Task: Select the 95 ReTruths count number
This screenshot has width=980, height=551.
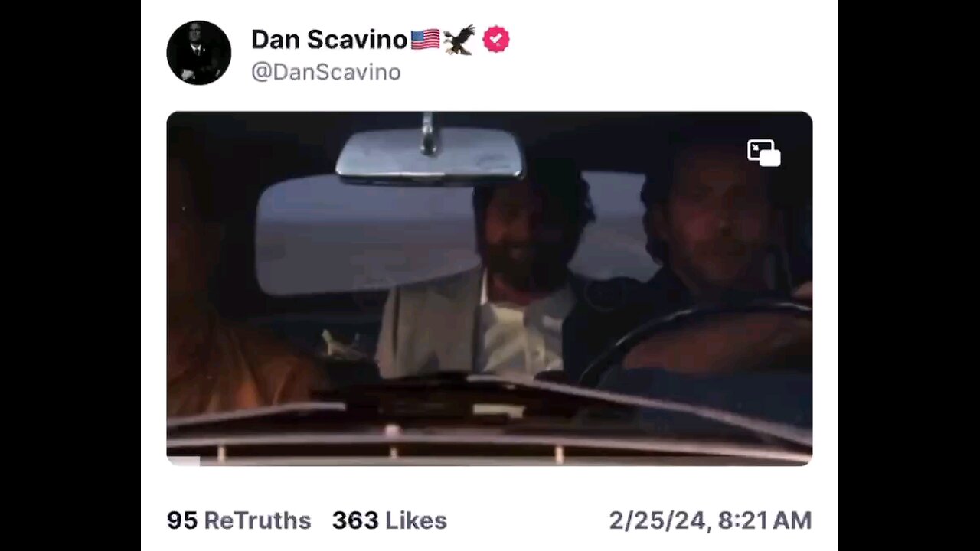Action: [x=182, y=520]
